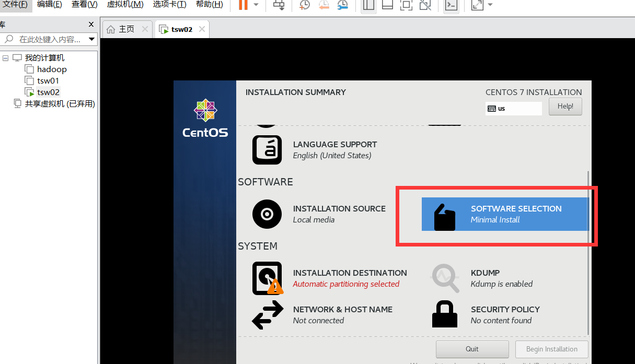Collapse the 我的计算机 tree node
This screenshot has height=364, width=635.
click(x=5, y=58)
